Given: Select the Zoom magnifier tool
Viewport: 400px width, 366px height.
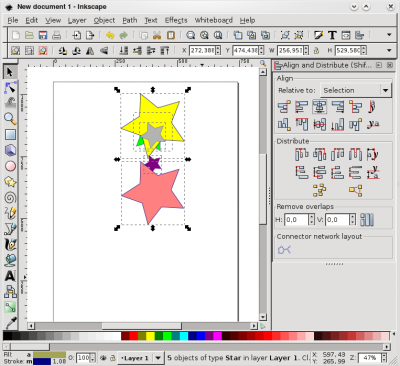Looking at the screenshot, I should [10, 118].
